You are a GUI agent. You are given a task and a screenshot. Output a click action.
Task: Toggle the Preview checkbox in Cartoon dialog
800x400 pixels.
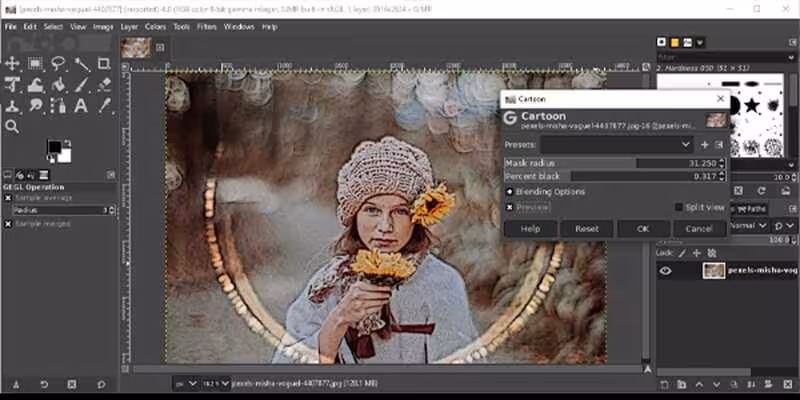point(509,207)
